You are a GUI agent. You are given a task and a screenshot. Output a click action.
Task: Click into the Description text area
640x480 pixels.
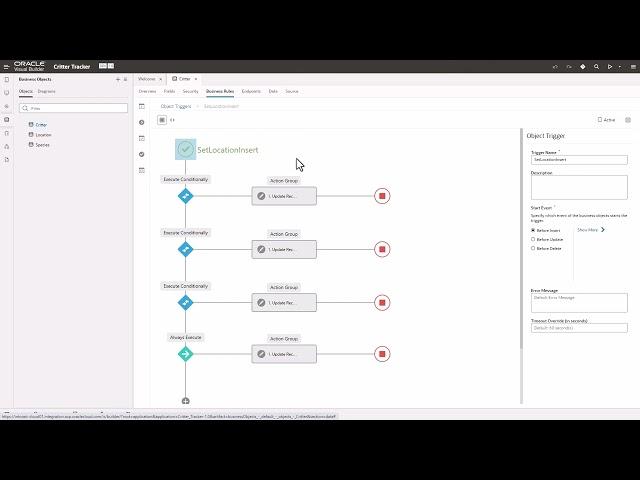[x=579, y=187]
